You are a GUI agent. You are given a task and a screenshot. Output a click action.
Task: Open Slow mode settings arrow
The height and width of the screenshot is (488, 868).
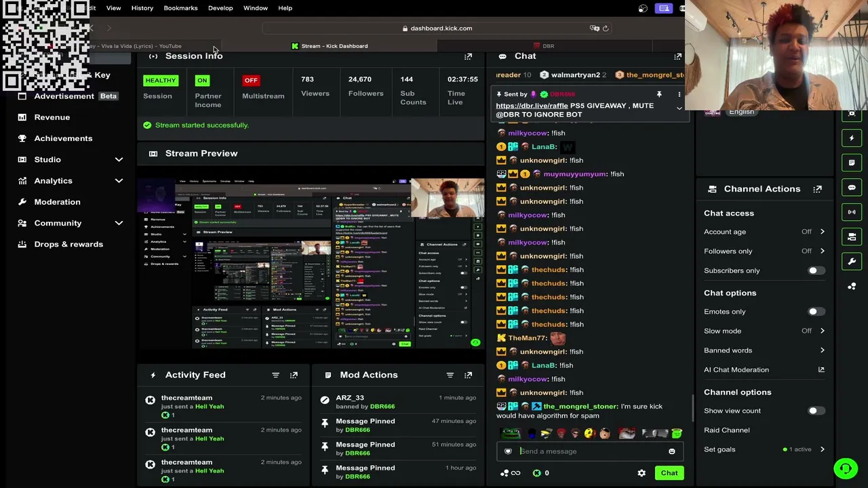click(822, 331)
